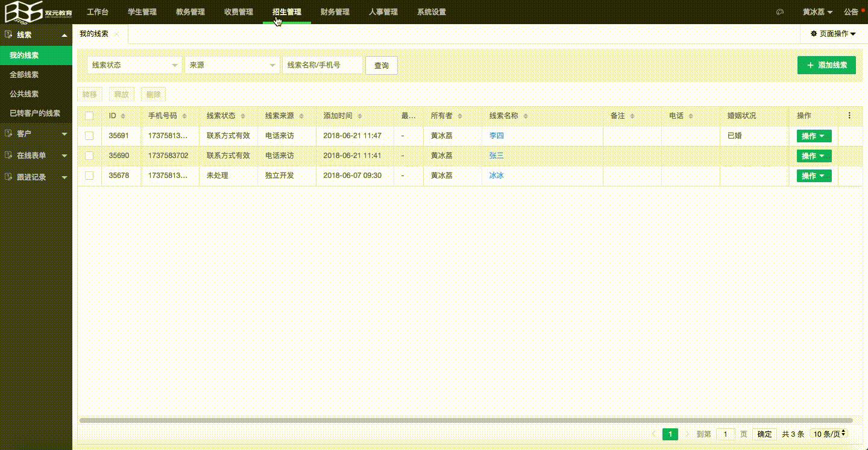Toggle the select-all checkbox in table header

[89, 116]
